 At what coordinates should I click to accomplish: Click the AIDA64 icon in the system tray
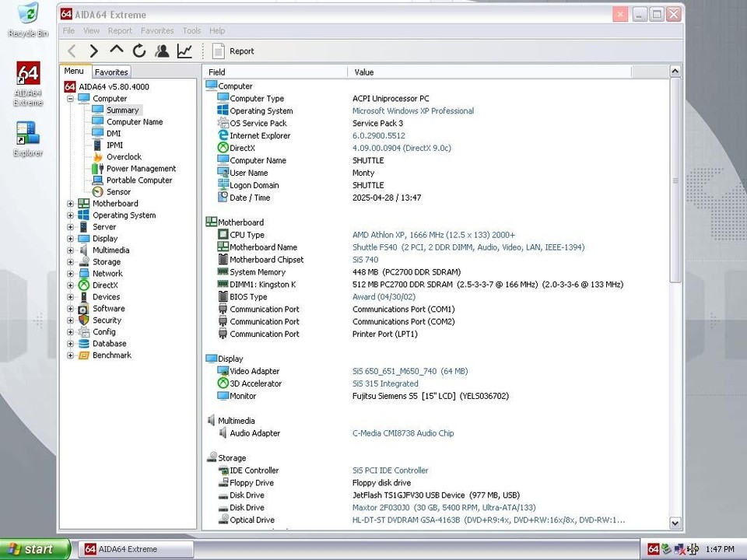point(654,548)
